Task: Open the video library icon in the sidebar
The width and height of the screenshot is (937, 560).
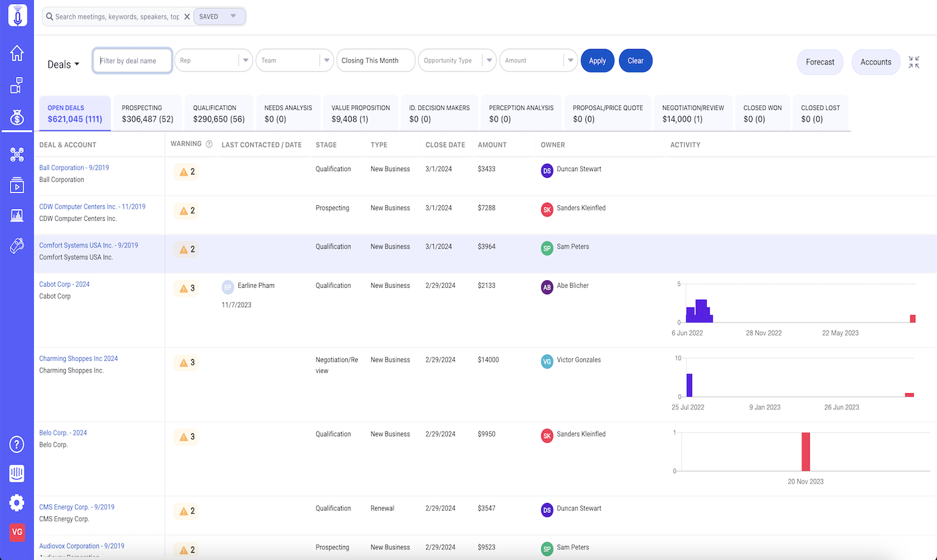Action: tap(17, 184)
